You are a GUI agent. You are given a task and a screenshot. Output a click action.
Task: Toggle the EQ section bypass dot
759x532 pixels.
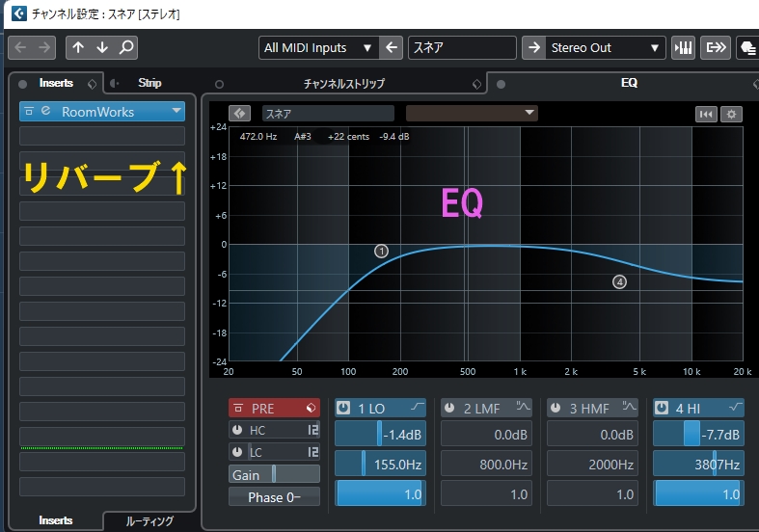pos(501,84)
